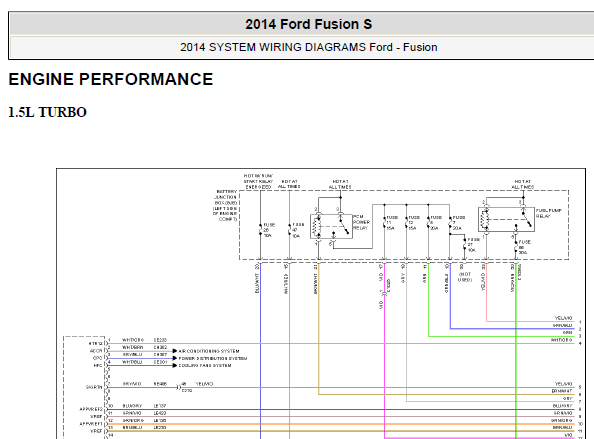Click the arrow pointing to Air Conditioning System
Viewport: 594px width, 439px height.
[x=175, y=351]
